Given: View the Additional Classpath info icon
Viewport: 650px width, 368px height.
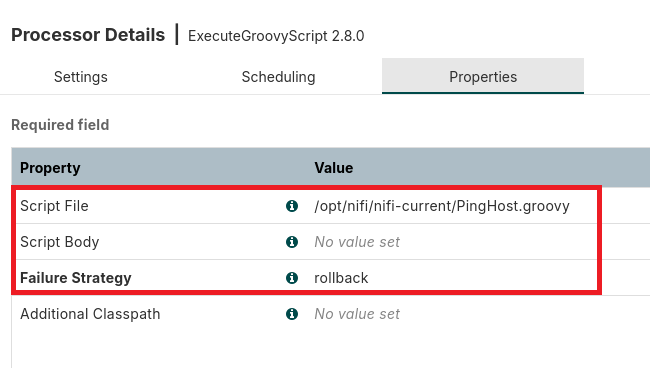Looking at the screenshot, I should [292, 314].
